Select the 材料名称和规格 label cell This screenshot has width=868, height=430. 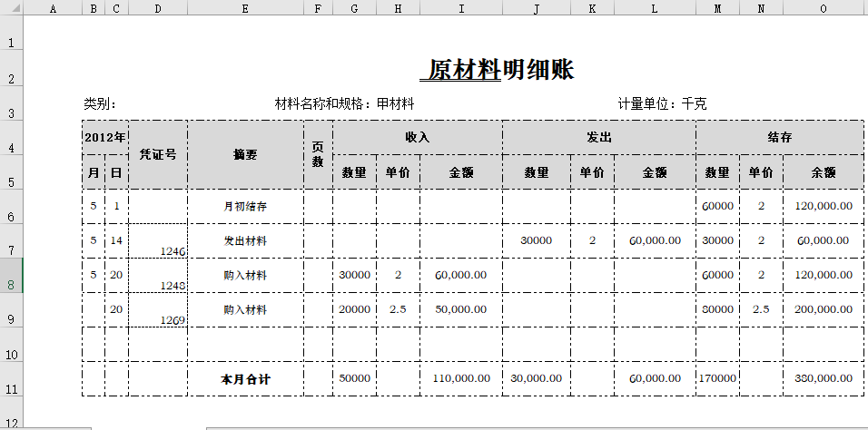344,104
